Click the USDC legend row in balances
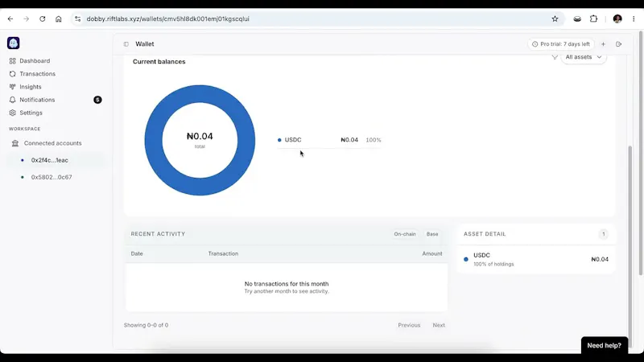 click(329, 140)
